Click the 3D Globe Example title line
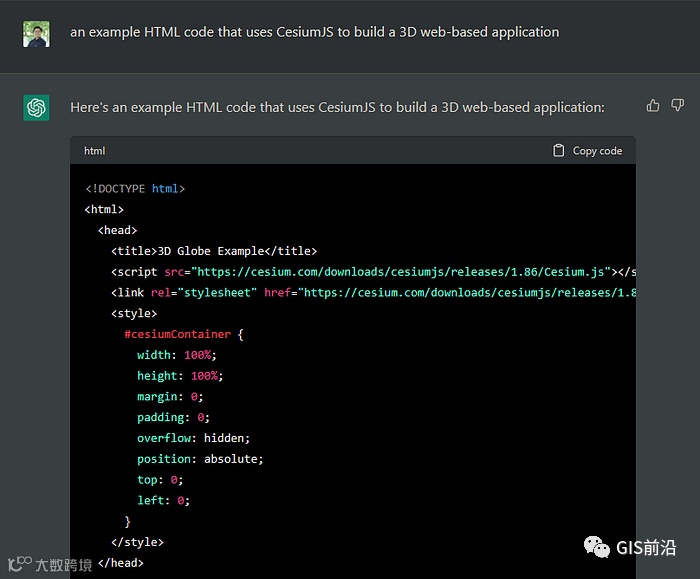The image size is (700, 579). click(214, 251)
